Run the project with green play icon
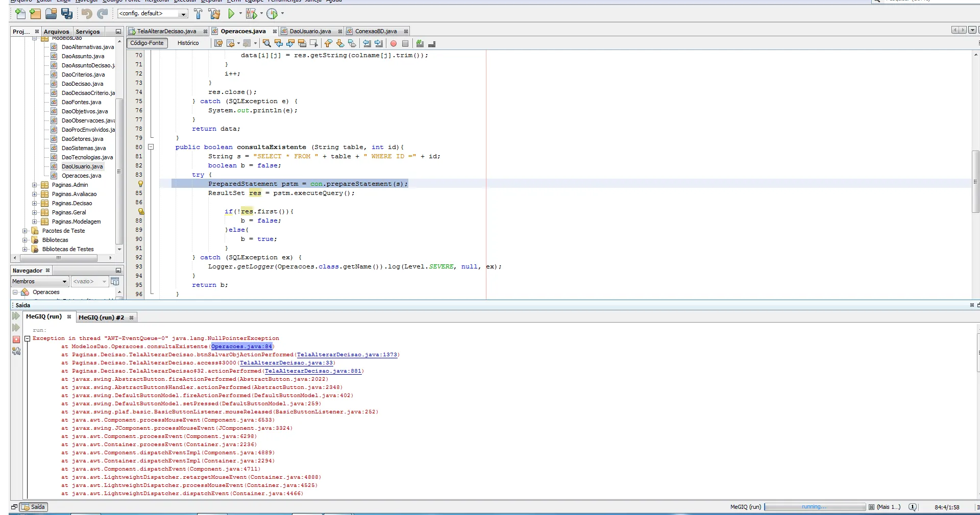 (x=231, y=14)
